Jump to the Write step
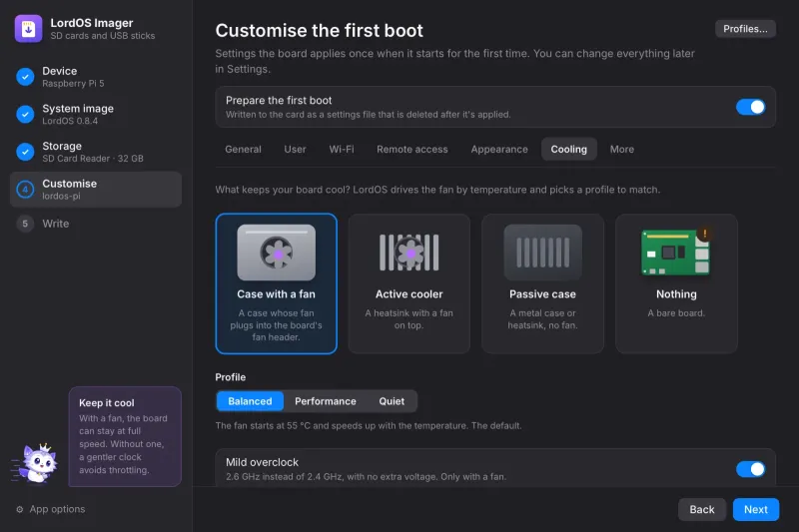 (x=96, y=224)
